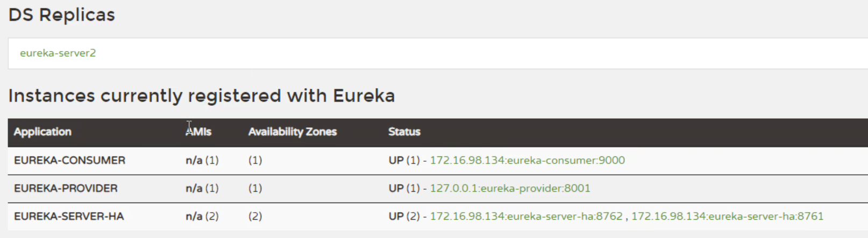Click the Availability Zones column header
868x238 pixels.
pyautogui.click(x=293, y=132)
